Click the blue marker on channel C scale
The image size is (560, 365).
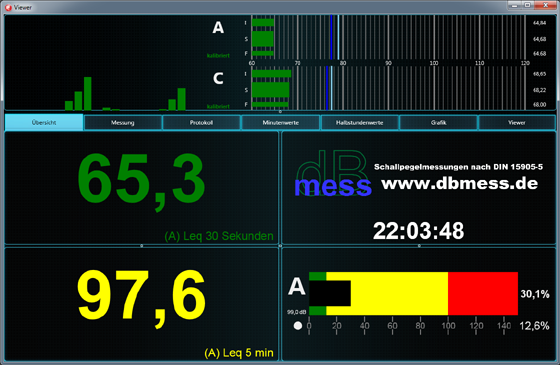click(327, 88)
